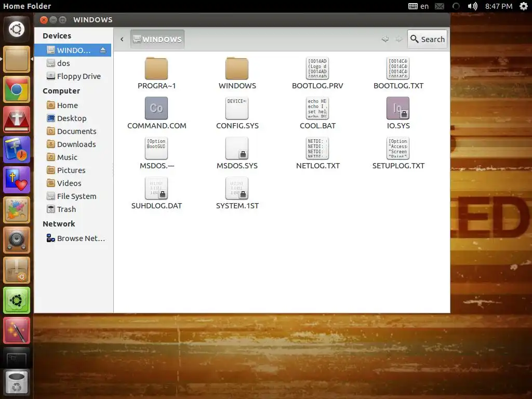Viewport: 532px width, 399px height.
Task: Open the paint splash graphics launcher icon
Action: 17,210
